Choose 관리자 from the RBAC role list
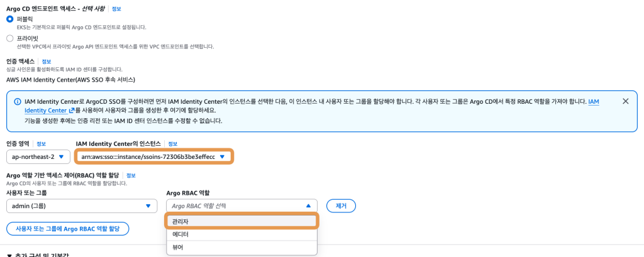Viewport: 644px width, 257px height. (x=241, y=221)
